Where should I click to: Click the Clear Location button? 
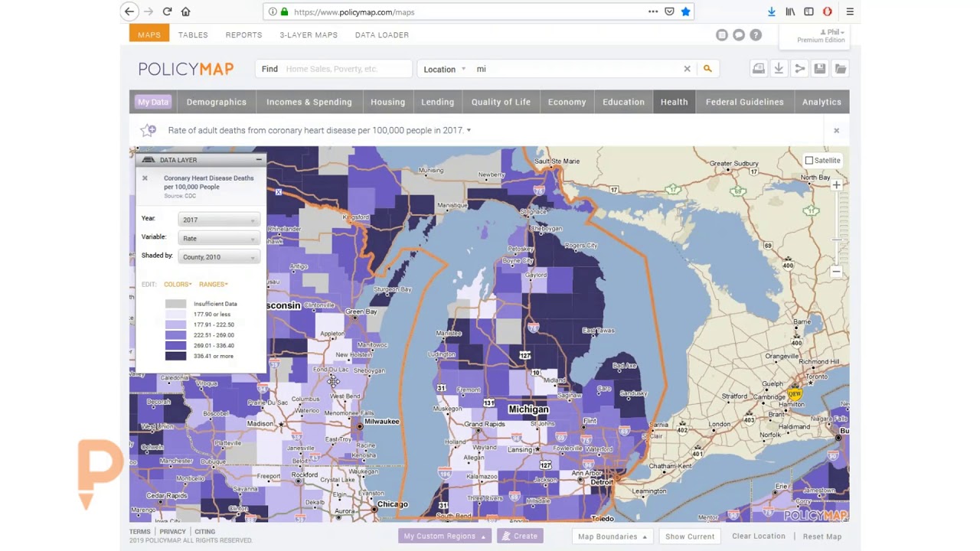click(x=759, y=536)
